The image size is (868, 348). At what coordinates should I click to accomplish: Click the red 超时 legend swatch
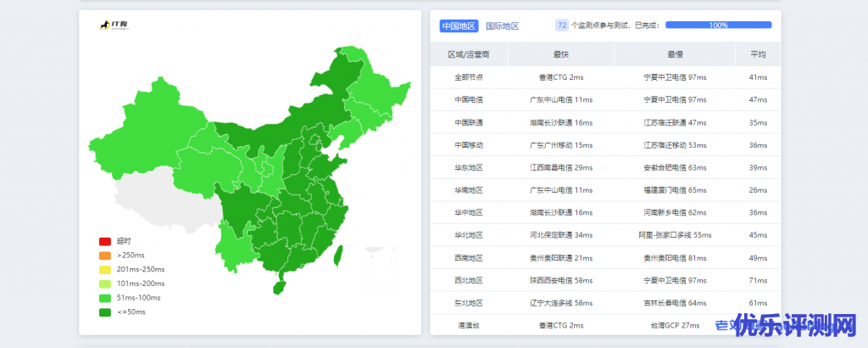(105, 241)
